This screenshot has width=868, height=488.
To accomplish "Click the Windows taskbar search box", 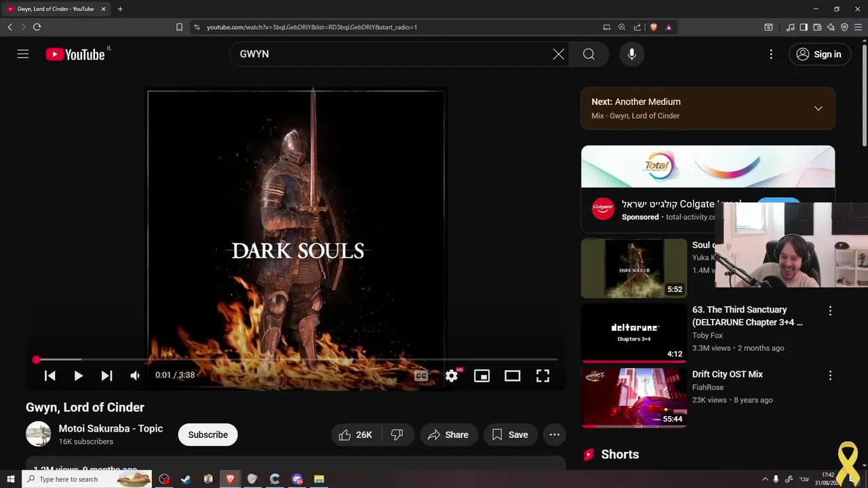I will 87,479.
